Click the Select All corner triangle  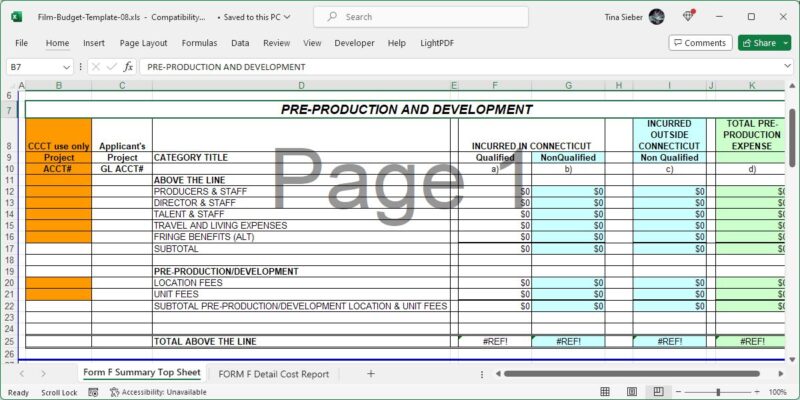click(10, 85)
